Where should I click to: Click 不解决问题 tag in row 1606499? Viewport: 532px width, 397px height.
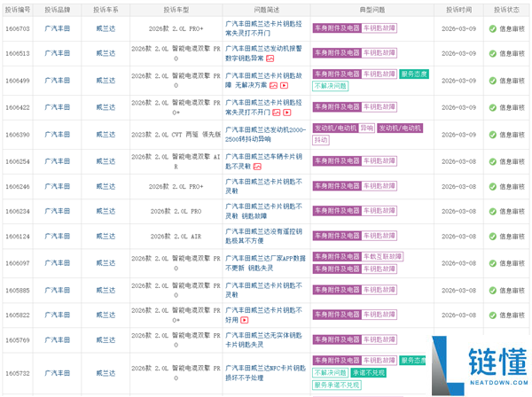pyautogui.click(x=330, y=86)
